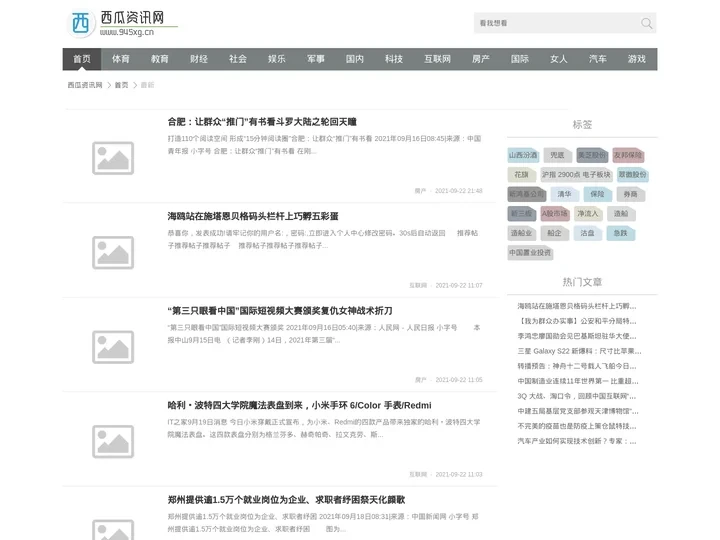Screen dimensions: 720x540
Task: Open article 合肥：让群众“推门”有书看
Action: 262,122
